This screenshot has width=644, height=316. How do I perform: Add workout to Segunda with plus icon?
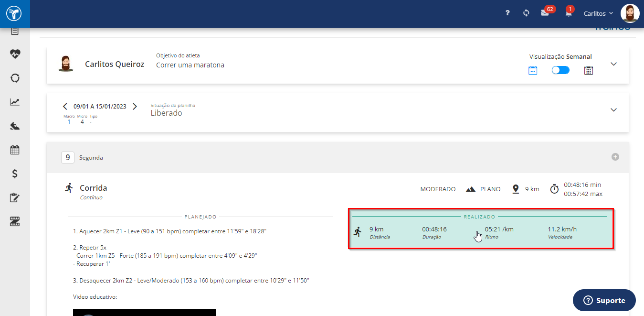coord(615,157)
